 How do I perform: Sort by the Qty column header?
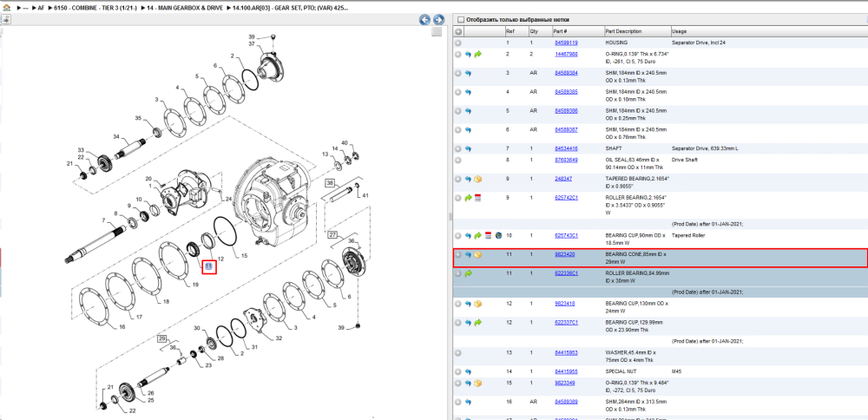tap(540, 31)
